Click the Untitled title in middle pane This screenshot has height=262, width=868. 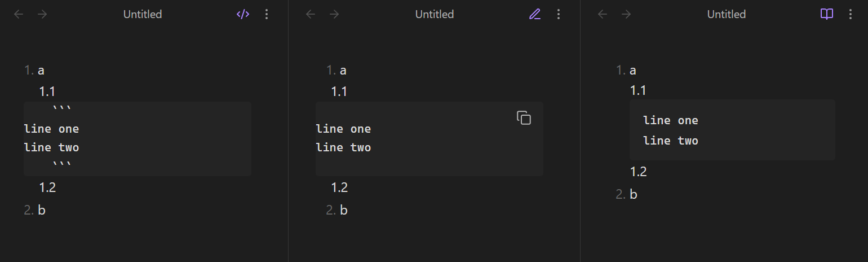pos(435,14)
